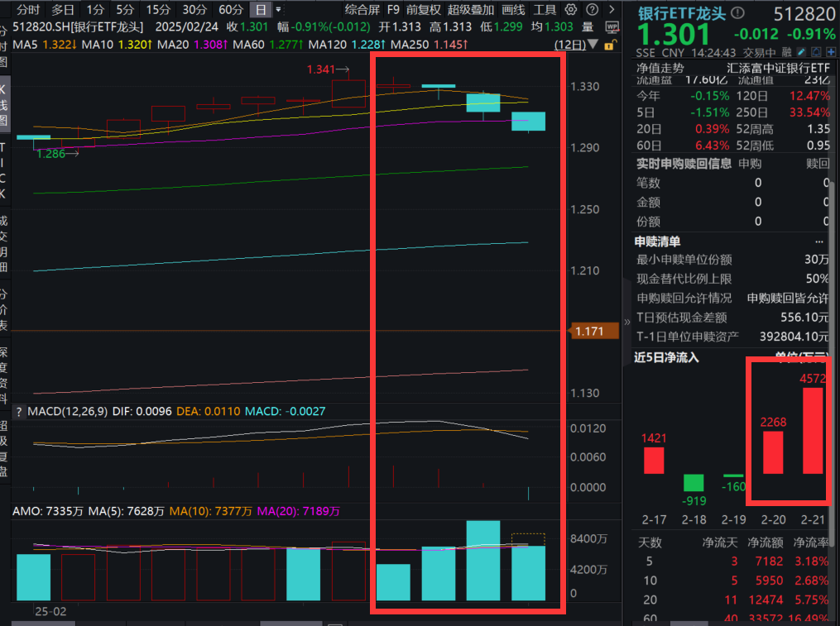Click 申购赎回皆允许 status text
The width and height of the screenshot is (840, 626).
click(x=788, y=299)
